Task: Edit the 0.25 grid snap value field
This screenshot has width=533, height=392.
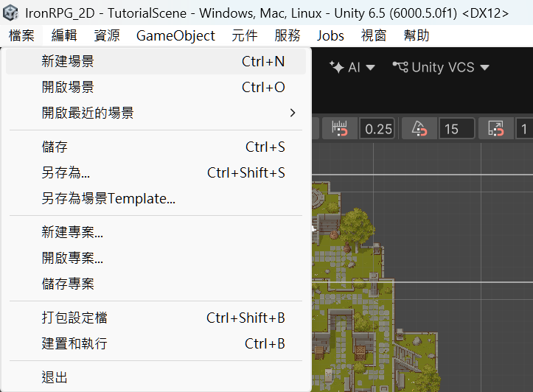Action: pyautogui.click(x=377, y=129)
